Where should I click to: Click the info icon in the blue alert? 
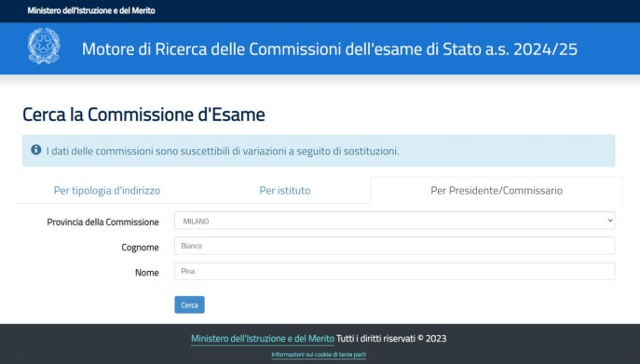[36, 150]
